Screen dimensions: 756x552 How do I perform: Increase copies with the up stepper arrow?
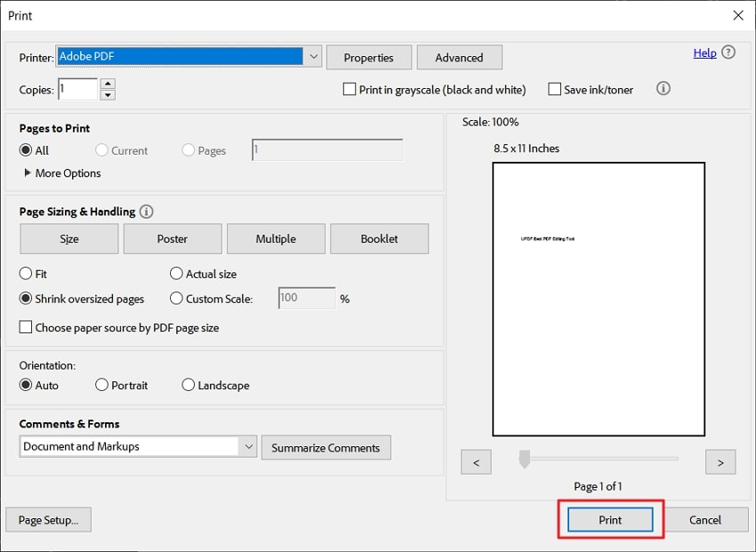109,84
